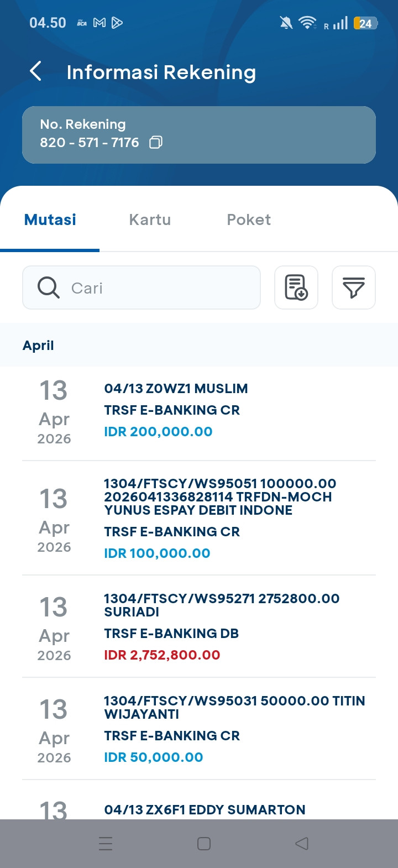Open the transaction filter
This screenshot has height=868, width=398.
click(x=353, y=287)
